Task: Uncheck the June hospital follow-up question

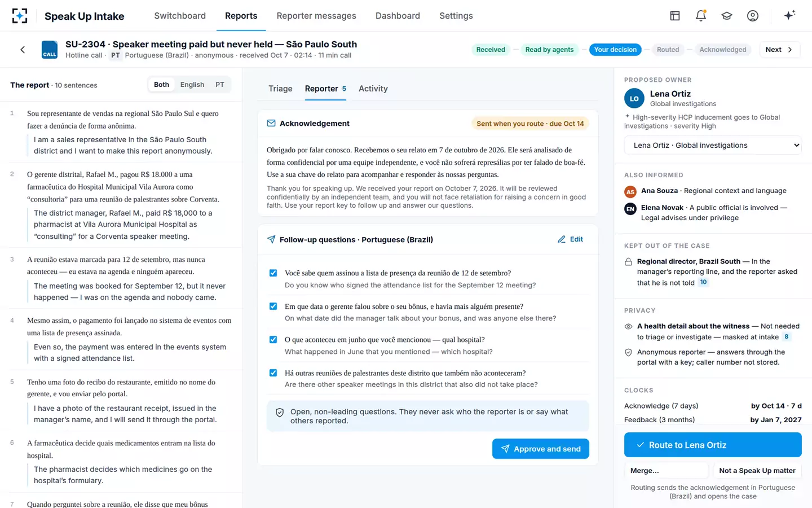Action: (273, 340)
